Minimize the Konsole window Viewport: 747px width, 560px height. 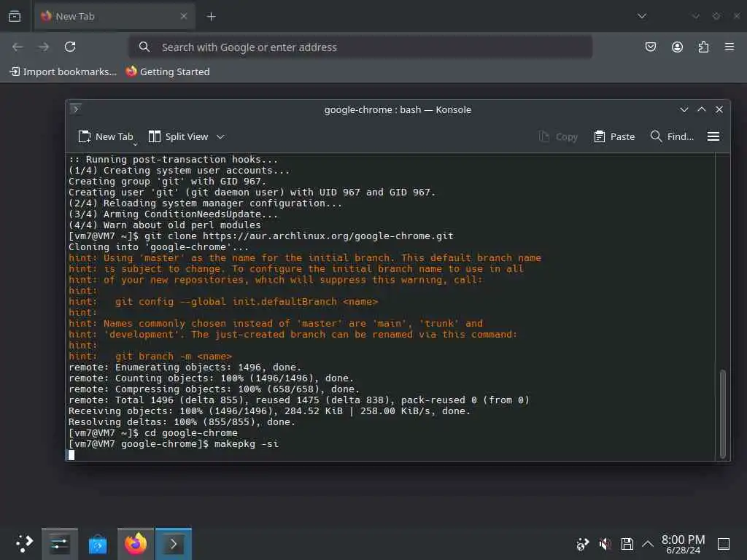tap(684, 109)
